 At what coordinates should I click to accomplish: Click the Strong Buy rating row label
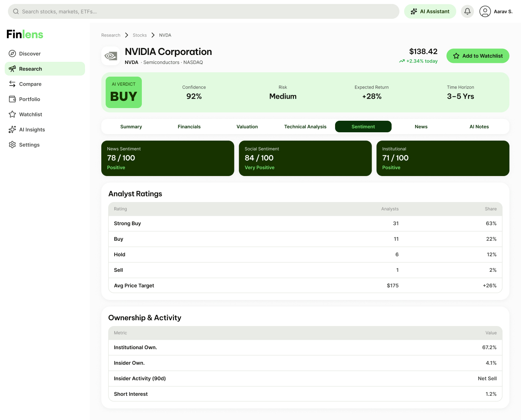pyautogui.click(x=127, y=223)
